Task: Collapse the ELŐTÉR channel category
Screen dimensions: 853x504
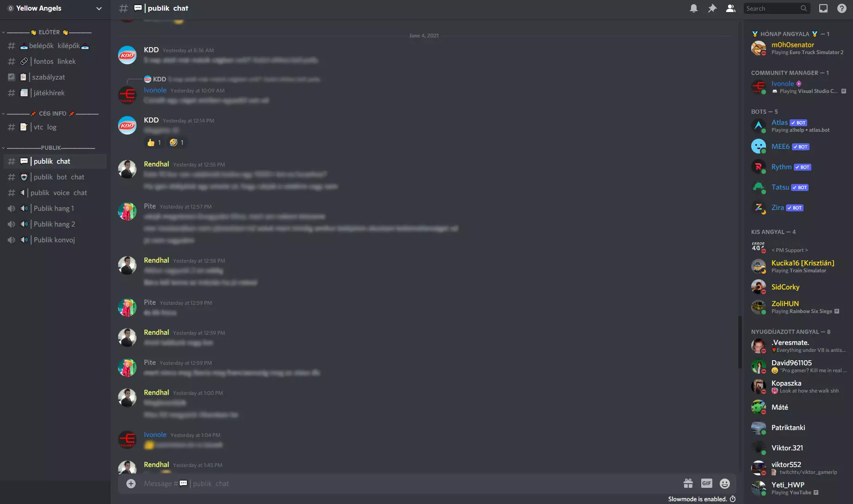Action: [49, 32]
